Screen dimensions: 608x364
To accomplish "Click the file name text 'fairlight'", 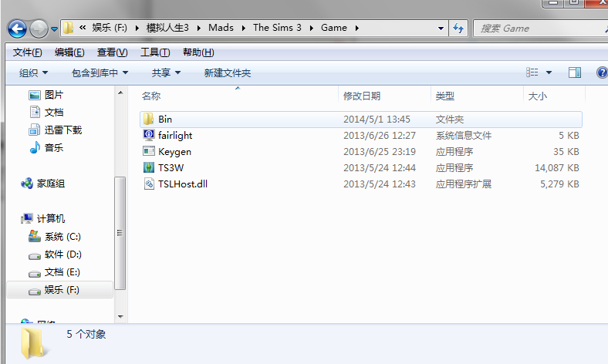I will point(175,135).
